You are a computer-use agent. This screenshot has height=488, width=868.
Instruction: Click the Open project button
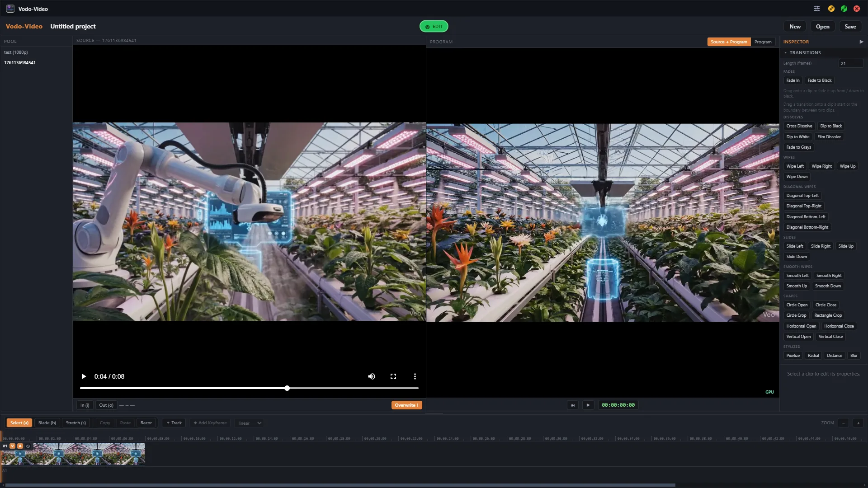tap(822, 27)
